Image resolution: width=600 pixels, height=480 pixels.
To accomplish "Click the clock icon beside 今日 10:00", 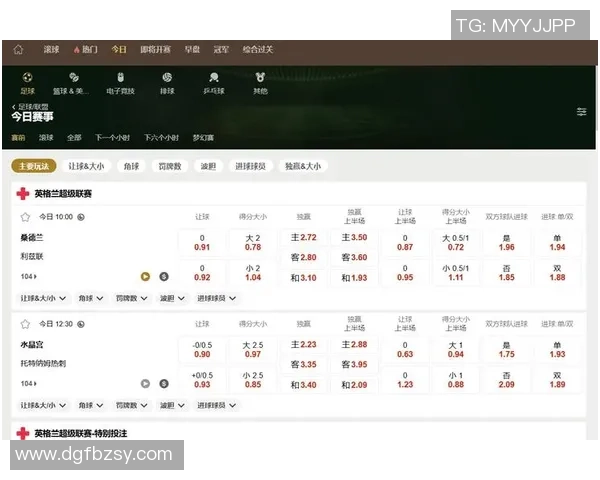I will (x=81, y=217).
